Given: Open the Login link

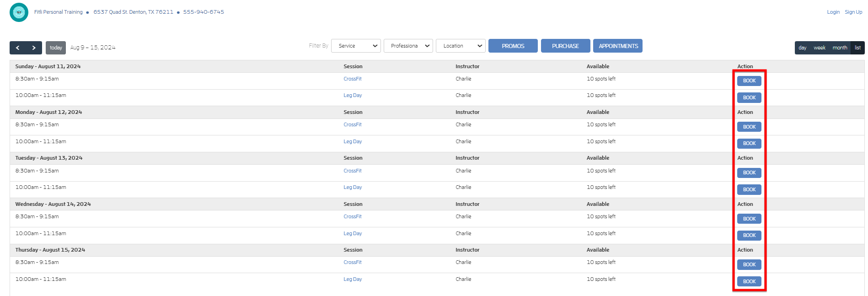Looking at the screenshot, I should coord(833,12).
